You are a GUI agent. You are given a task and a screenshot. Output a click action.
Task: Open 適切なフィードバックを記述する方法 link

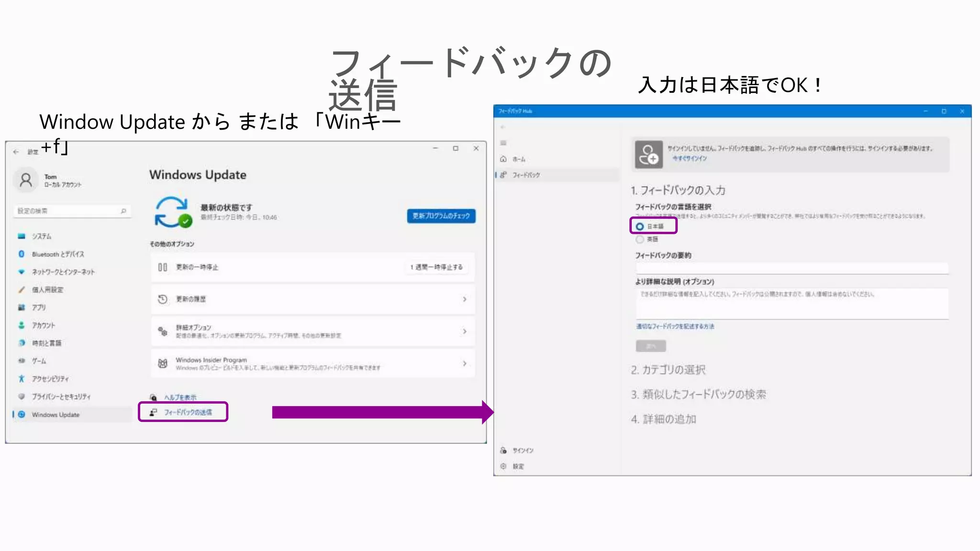click(x=675, y=327)
